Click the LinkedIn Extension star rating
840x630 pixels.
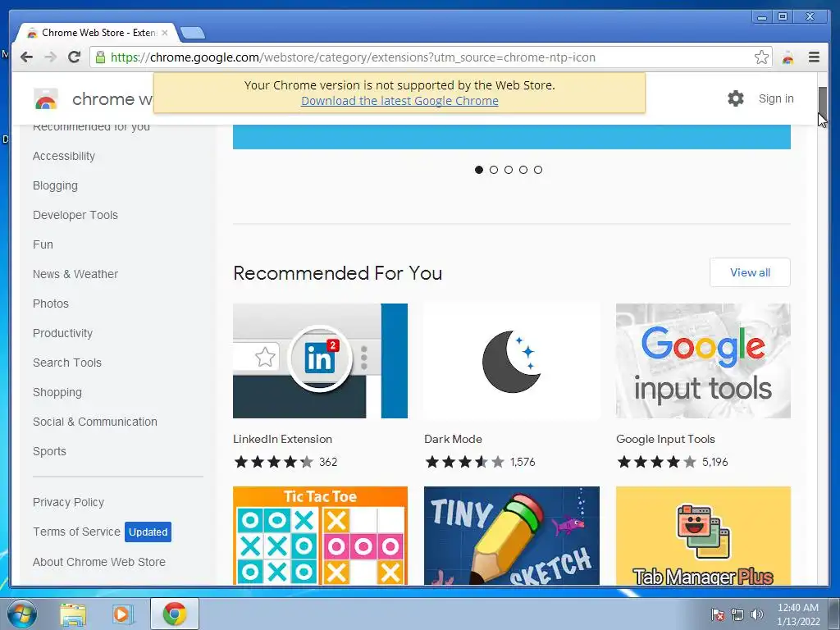(274, 462)
